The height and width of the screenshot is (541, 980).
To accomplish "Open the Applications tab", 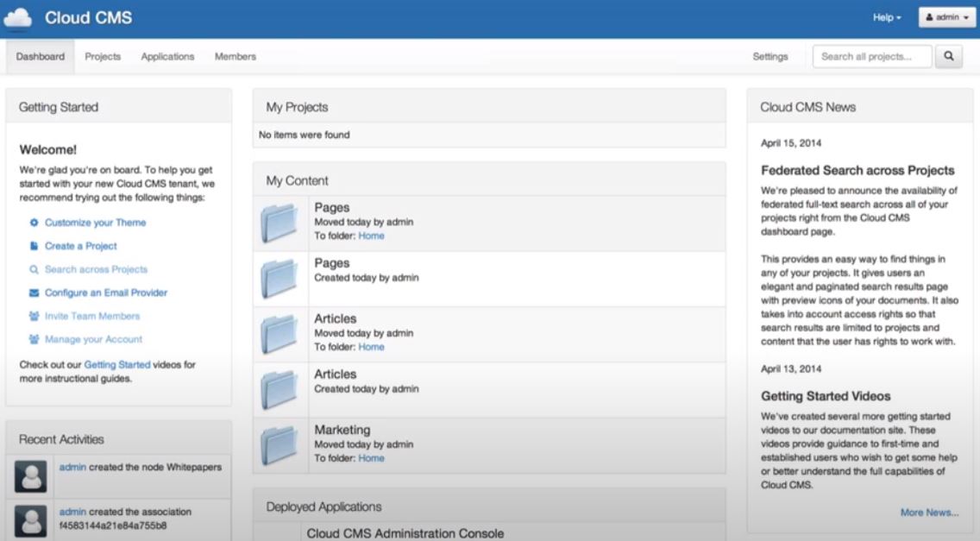I will point(167,56).
